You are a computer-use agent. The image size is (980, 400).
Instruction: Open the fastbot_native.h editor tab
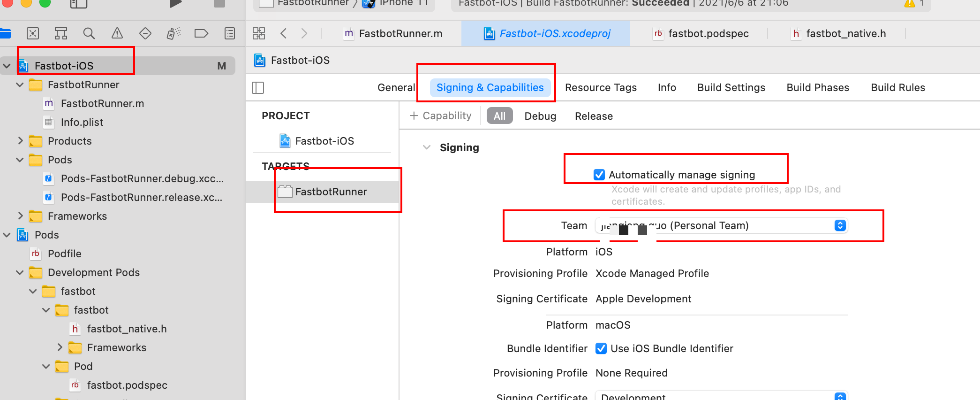pyautogui.click(x=839, y=34)
